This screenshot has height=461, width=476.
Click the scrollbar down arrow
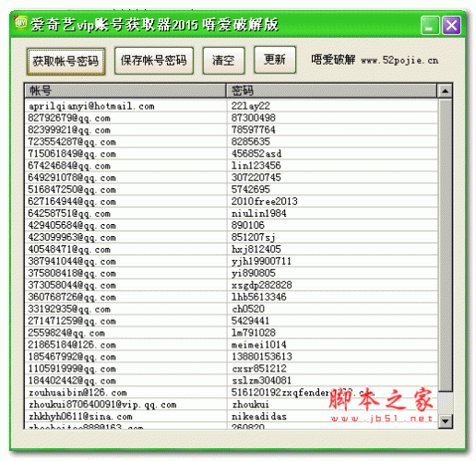click(x=445, y=420)
